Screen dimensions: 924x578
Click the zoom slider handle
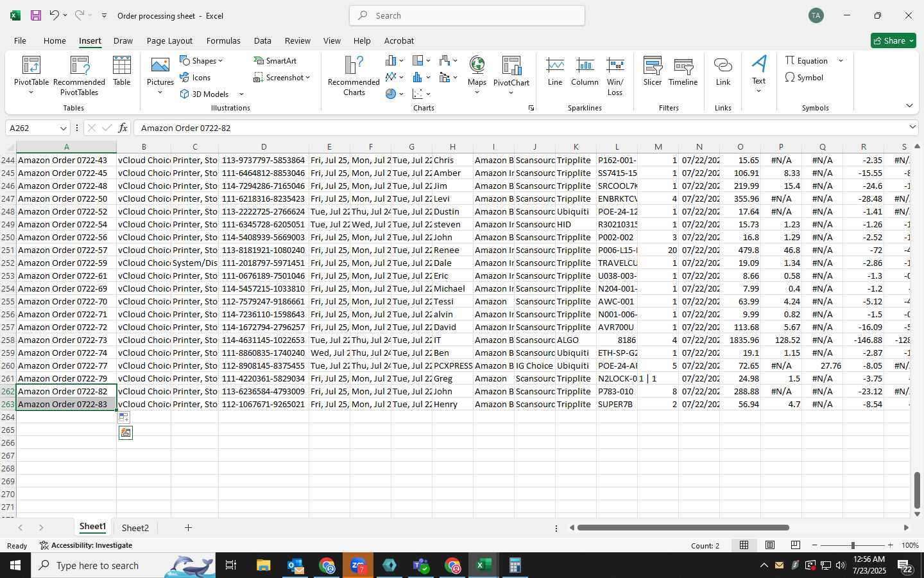click(x=853, y=545)
